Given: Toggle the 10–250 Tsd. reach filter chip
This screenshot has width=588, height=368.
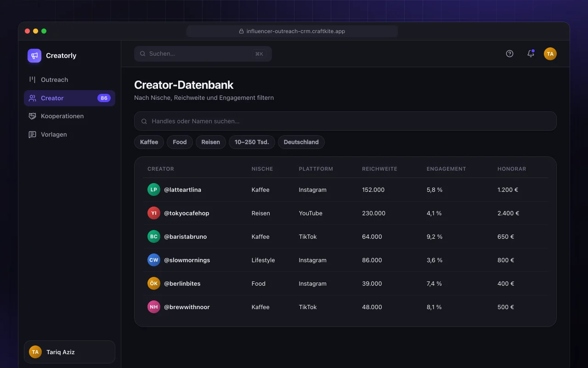Looking at the screenshot, I should (x=252, y=142).
